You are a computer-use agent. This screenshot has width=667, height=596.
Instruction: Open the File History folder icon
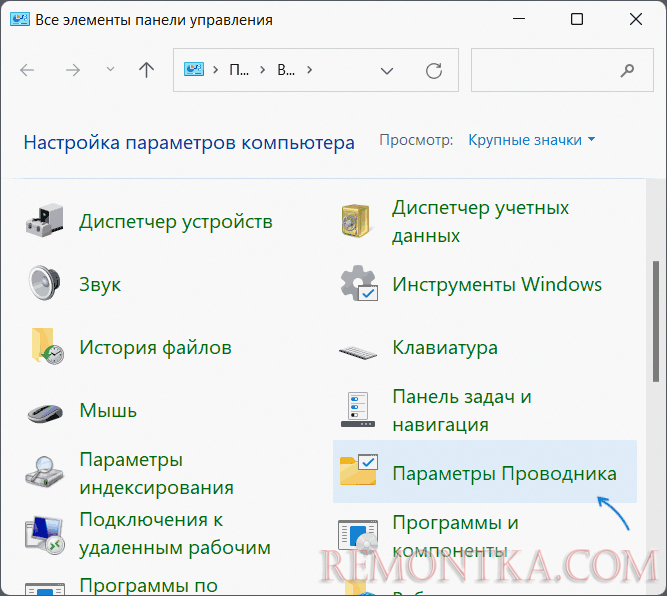(x=45, y=348)
